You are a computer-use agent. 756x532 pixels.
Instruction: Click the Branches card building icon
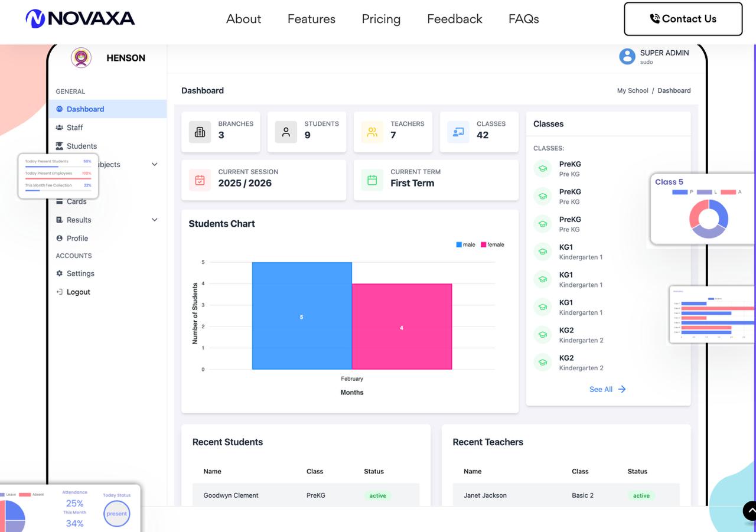tap(200, 132)
